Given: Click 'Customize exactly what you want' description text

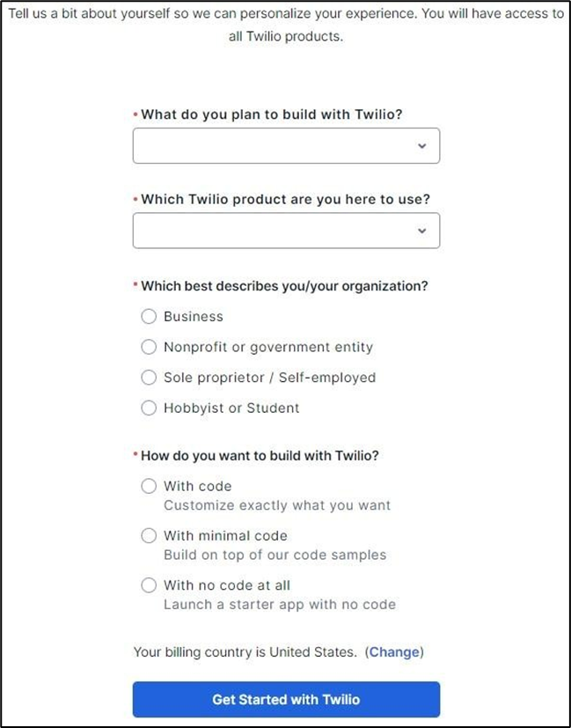Looking at the screenshot, I should point(277,505).
